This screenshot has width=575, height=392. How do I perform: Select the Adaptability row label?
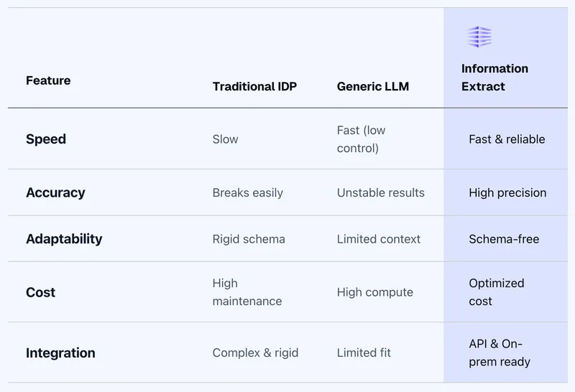pos(64,239)
